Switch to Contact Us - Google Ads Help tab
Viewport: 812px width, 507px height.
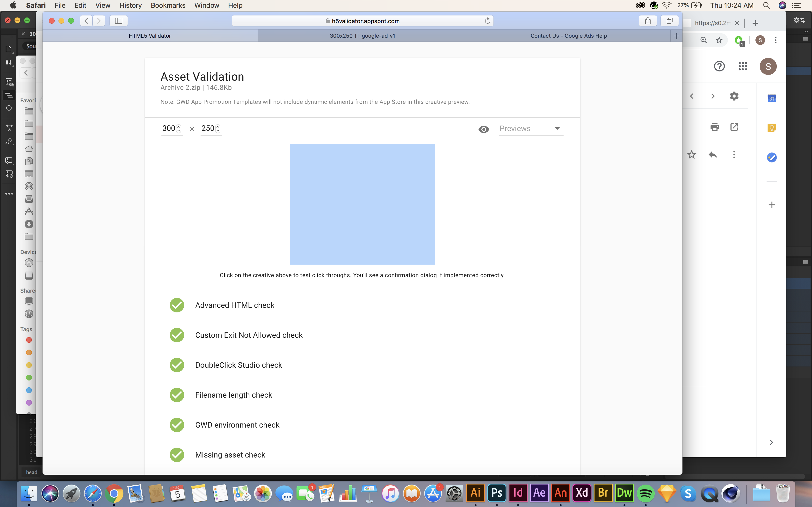568,36
